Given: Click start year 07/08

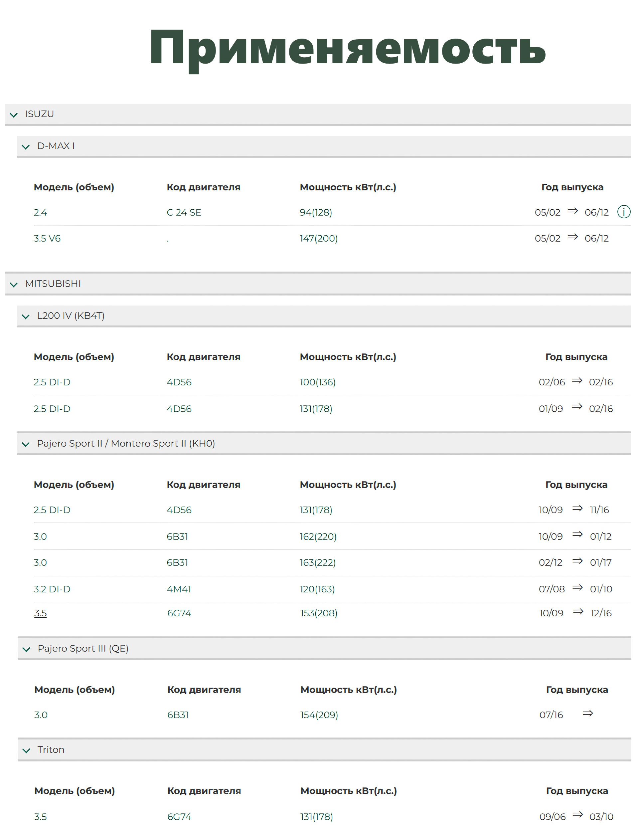Looking at the screenshot, I should coord(552,589).
